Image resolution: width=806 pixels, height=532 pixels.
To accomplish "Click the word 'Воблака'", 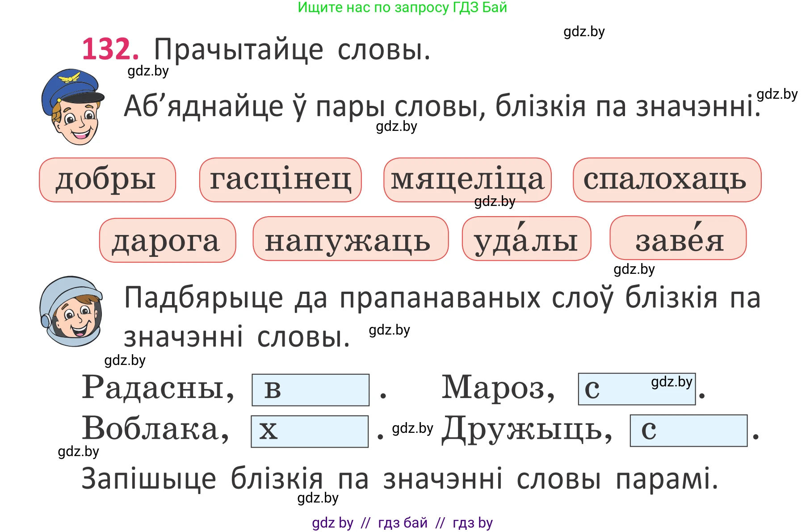I will (x=155, y=428).
